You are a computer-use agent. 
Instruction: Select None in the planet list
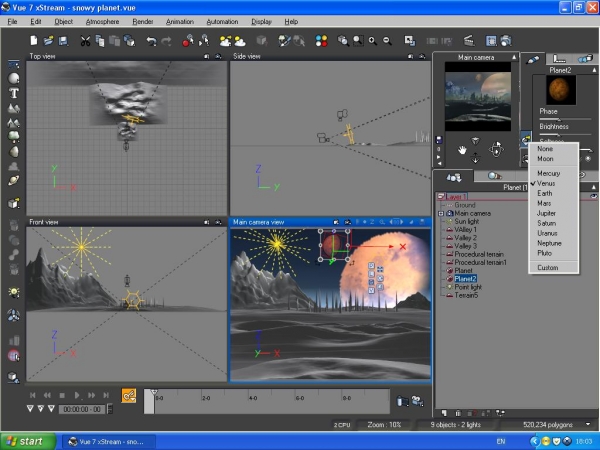coord(553,148)
